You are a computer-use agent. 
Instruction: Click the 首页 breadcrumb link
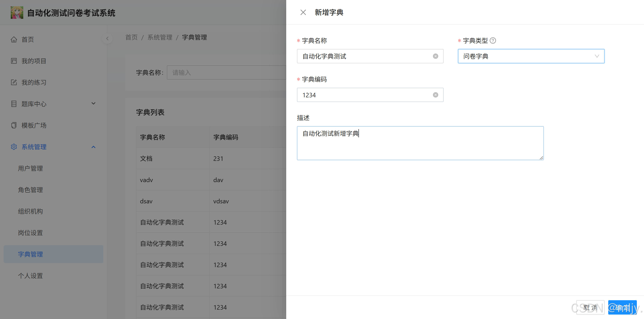[x=131, y=38]
